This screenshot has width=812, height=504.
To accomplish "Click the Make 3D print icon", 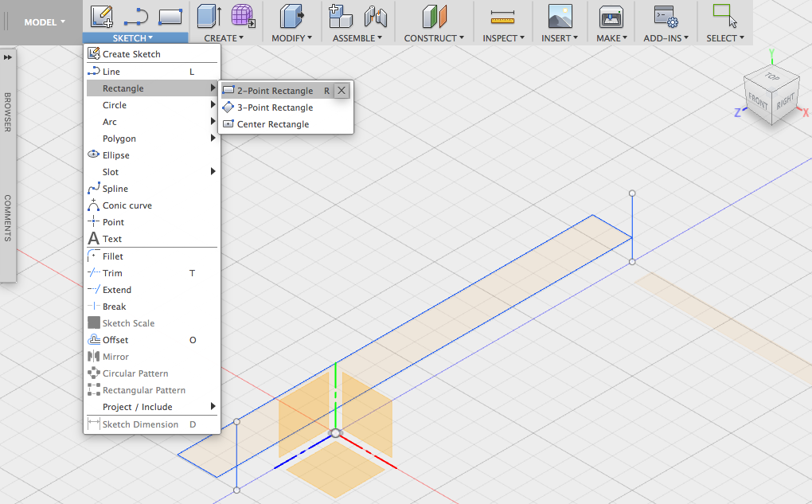I will click(611, 17).
